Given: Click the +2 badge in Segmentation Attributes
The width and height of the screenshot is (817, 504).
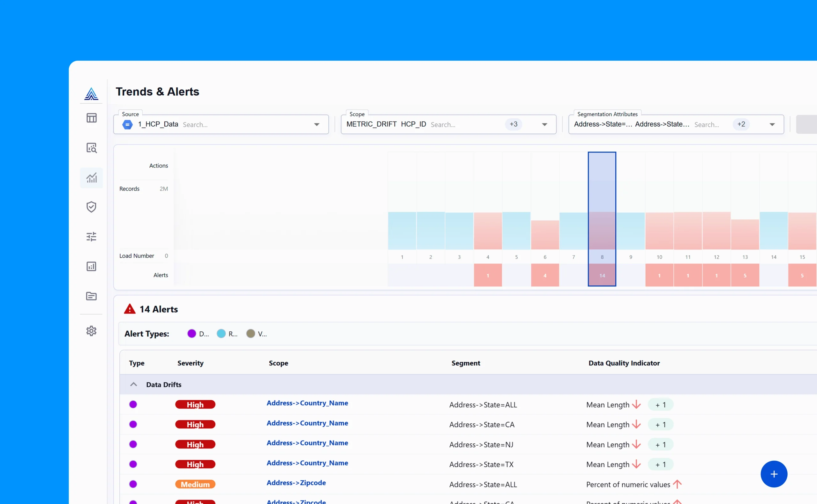Looking at the screenshot, I should point(741,124).
